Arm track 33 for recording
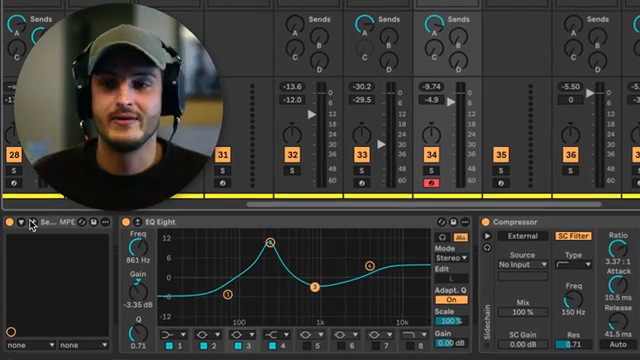 click(362, 183)
